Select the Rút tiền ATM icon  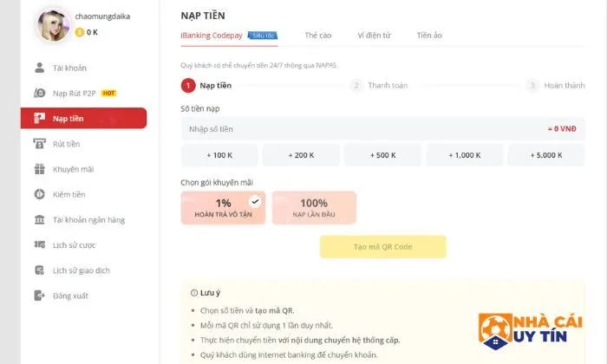[x=40, y=144]
